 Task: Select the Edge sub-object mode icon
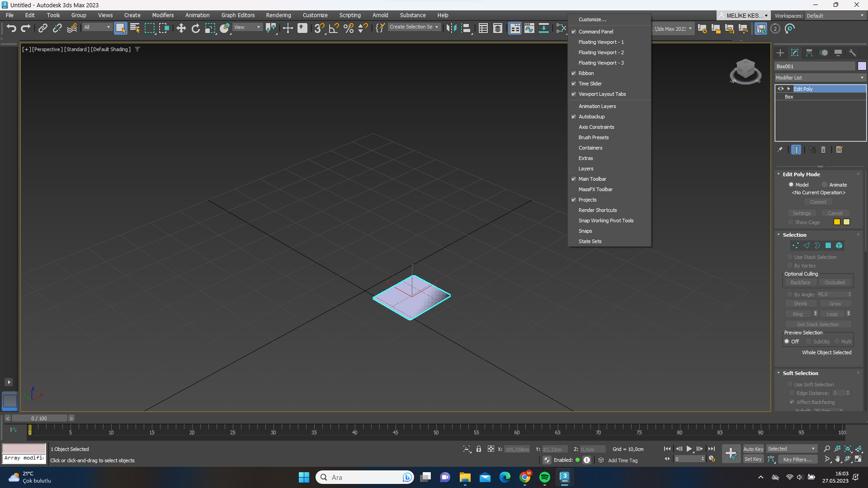[807, 245]
